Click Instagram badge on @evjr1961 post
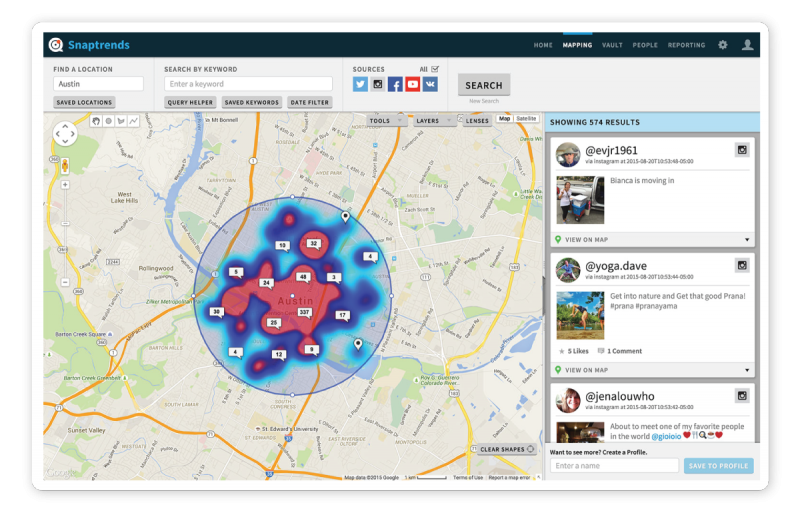This screenshot has width=800, height=529. click(x=742, y=150)
